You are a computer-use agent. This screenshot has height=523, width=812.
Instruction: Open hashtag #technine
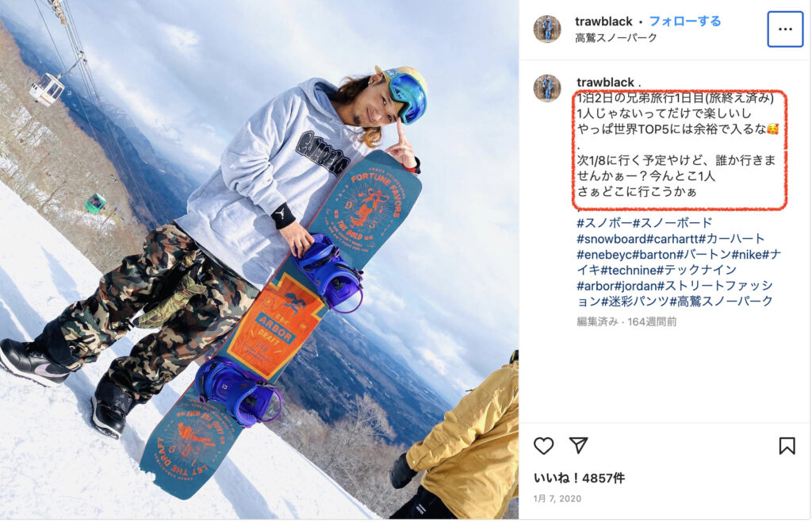point(629,270)
